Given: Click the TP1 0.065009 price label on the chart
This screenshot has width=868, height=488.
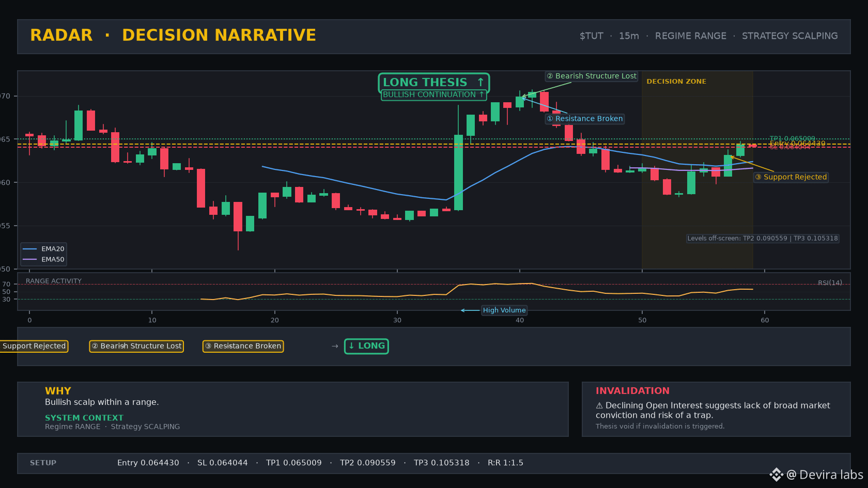Looking at the screenshot, I should point(793,138).
